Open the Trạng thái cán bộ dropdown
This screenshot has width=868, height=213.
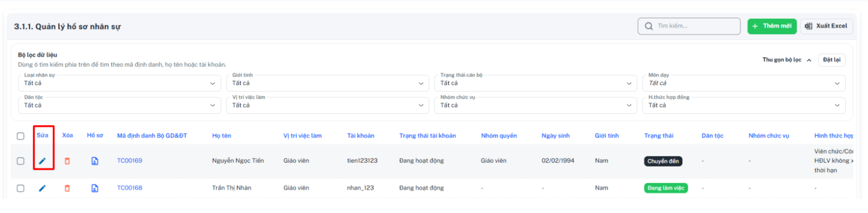tap(536, 83)
